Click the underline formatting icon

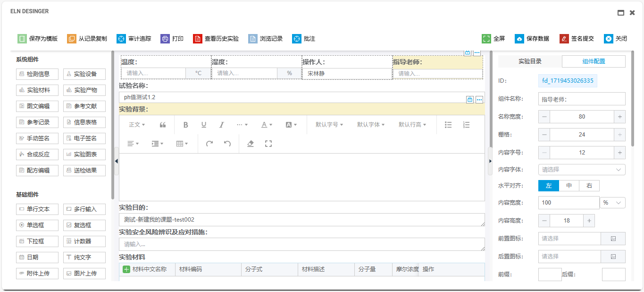click(204, 125)
